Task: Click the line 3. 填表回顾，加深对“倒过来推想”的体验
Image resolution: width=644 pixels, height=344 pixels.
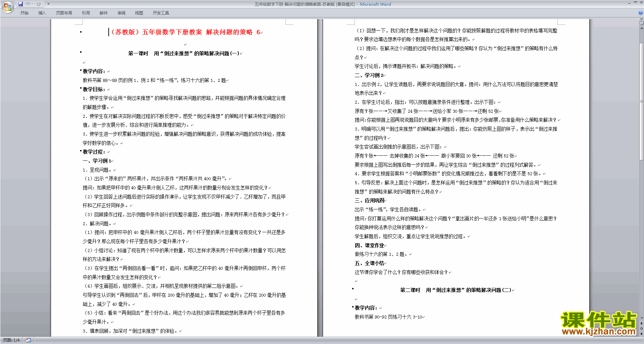Action: point(131,331)
